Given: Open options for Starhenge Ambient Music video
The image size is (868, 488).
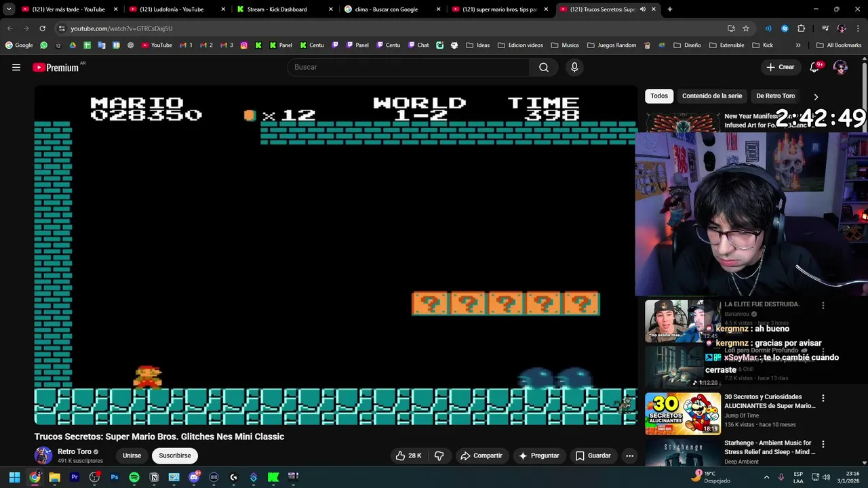Looking at the screenshot, I should coord(823,444).
